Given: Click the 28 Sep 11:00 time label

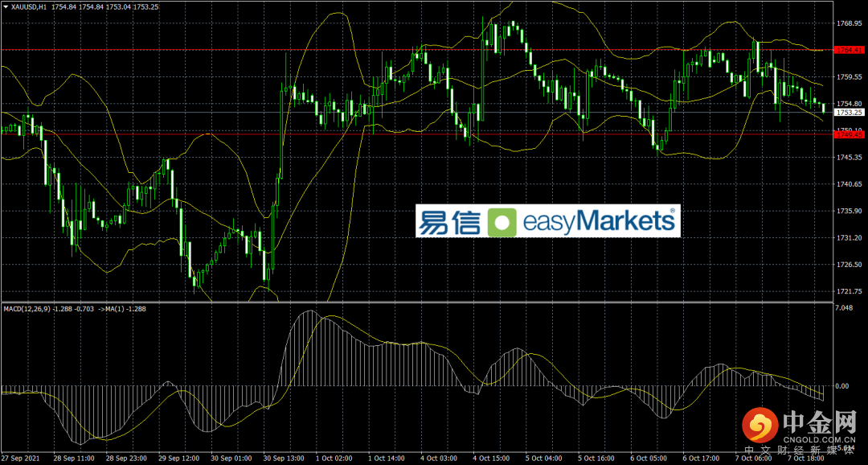Looking at the screenshot, I should point(72,459).
